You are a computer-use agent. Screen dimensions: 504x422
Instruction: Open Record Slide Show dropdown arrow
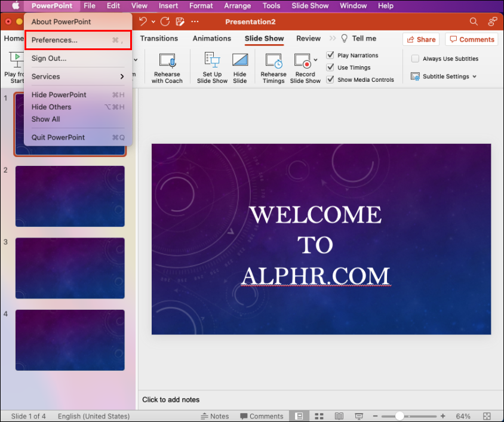pyautogui.click(x=316, y=60)
